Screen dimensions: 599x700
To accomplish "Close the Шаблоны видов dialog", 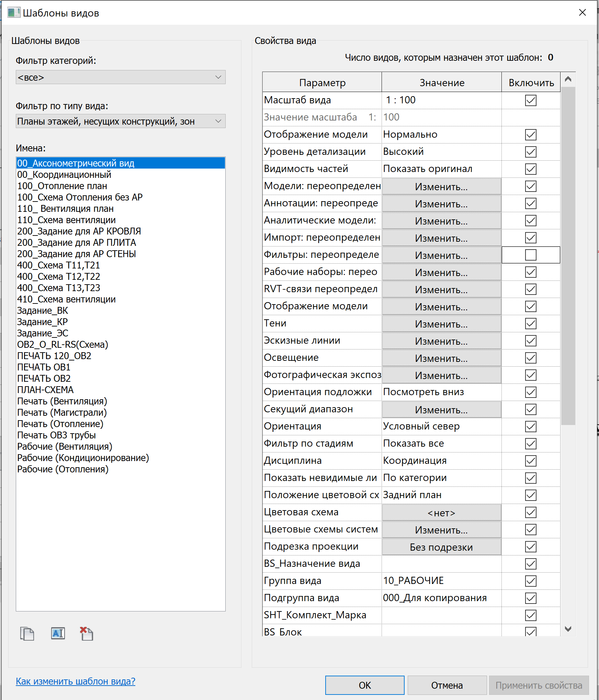I will (583, 13).
